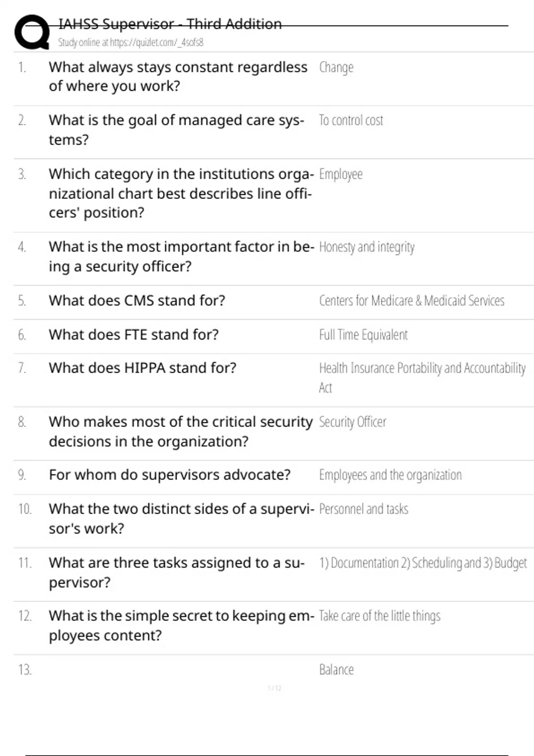Click "Centers for Medicare & Medicaid Services" answer
This screenshot has height=756, width=534.
(412, 301)
